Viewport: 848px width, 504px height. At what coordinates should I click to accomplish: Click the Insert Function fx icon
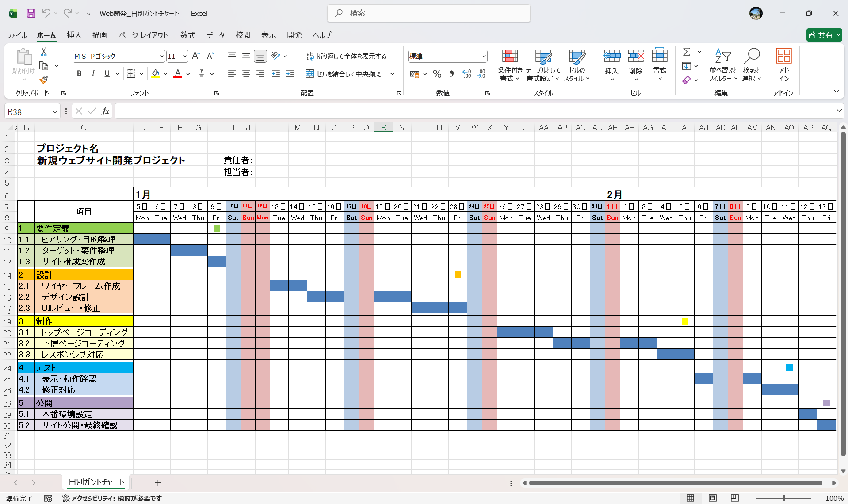pos(105,111)
